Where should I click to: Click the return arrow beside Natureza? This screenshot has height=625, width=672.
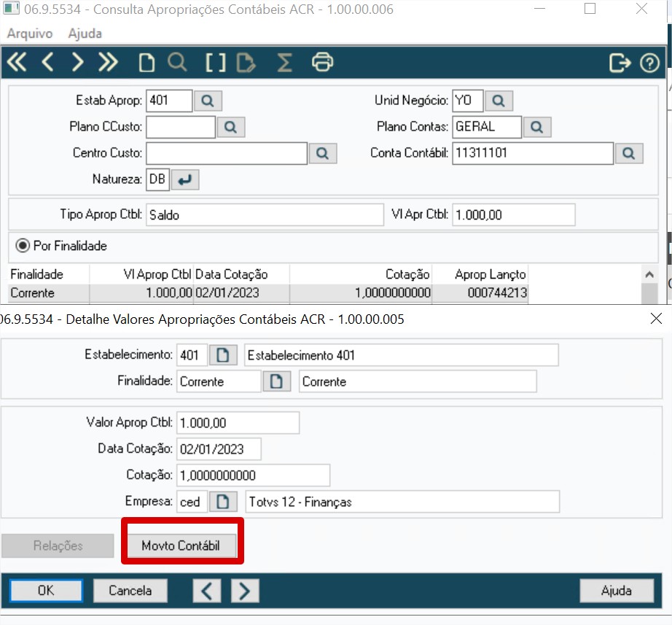click(x=185, y=179)
